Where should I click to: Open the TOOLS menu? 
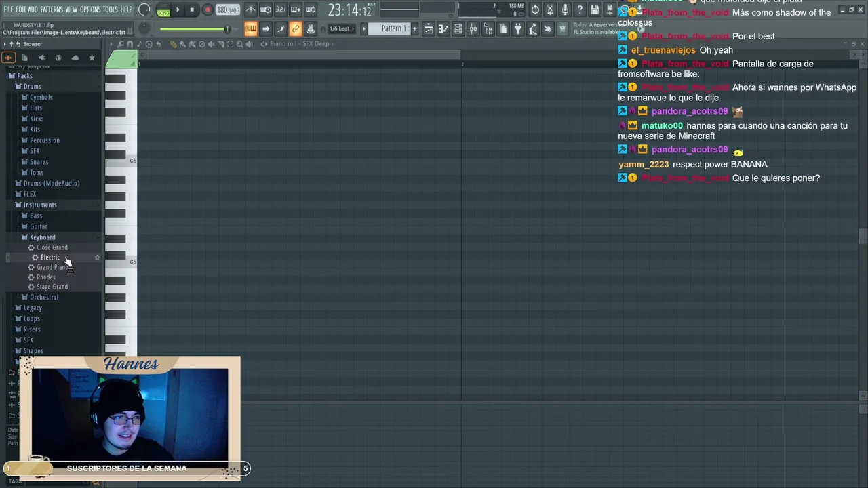(x=110, y=9)
